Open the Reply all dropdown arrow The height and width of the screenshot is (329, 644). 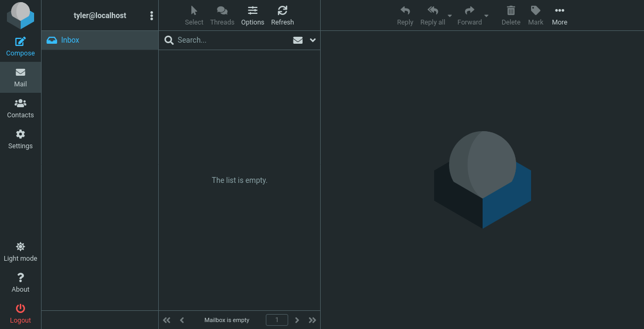pyautogui.click(x=450, y=16)
